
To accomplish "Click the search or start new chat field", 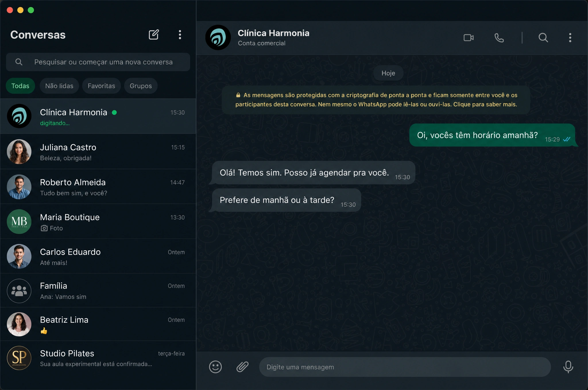I will point(98,62).
